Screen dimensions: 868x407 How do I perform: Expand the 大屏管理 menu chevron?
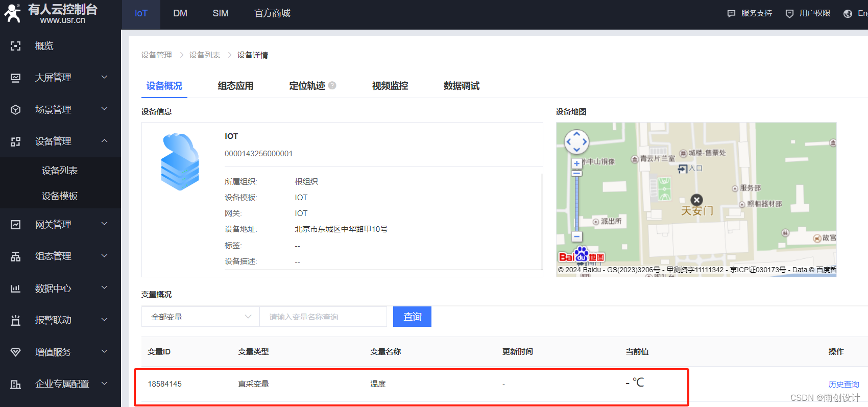[x=104, y=77]
